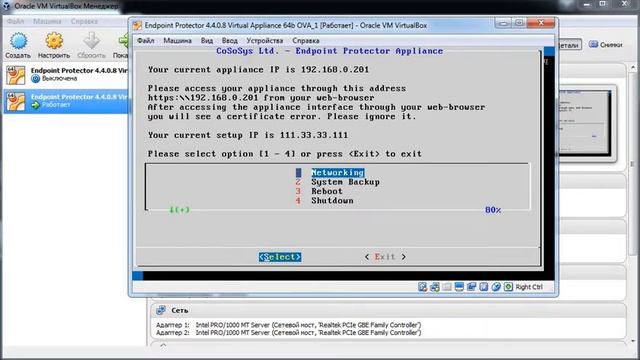
Task: Click the optical disc status icon
Action: click(435, 287)
